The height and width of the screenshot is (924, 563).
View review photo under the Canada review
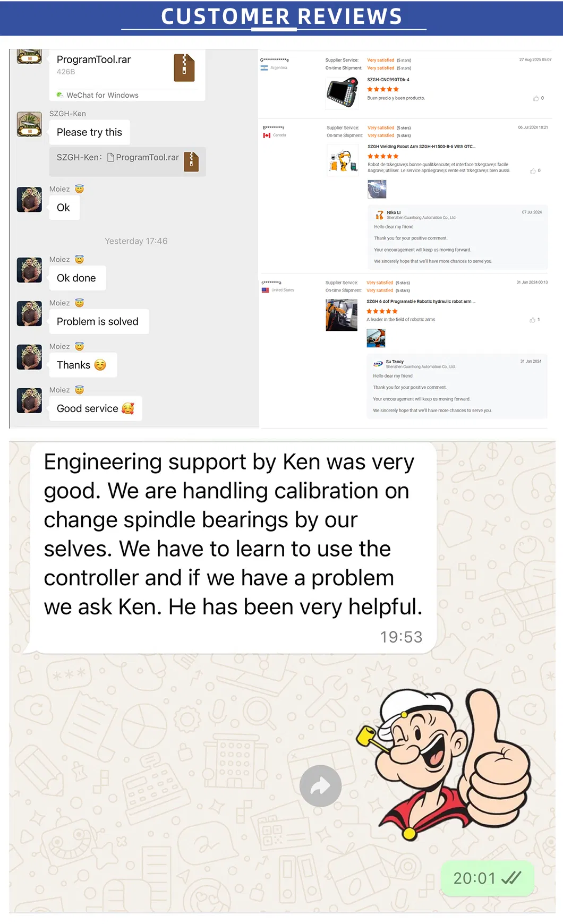tap(377, 189)
